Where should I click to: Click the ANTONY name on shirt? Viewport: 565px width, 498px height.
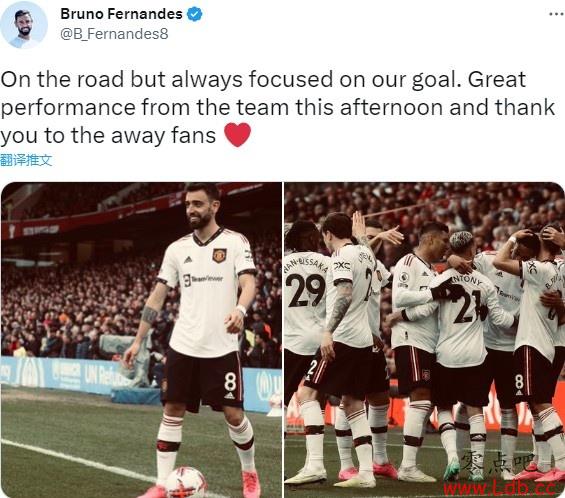click(x=467, y=279)
